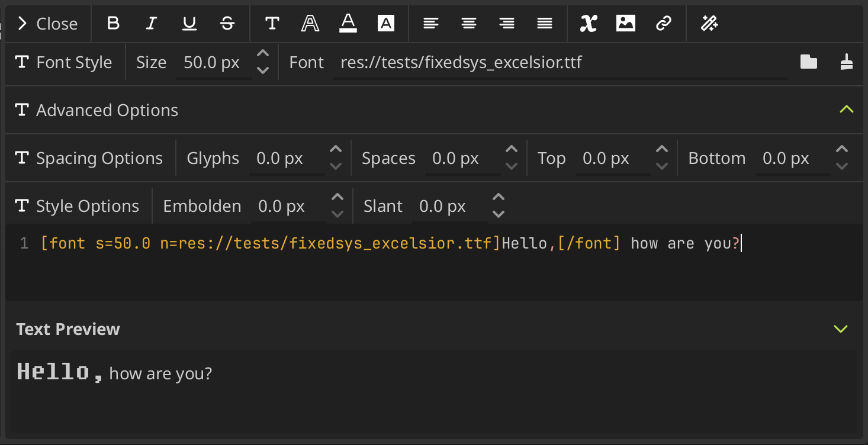Toggle center text alignment
The width and height of the screenshot is (868, 445).
468,24
